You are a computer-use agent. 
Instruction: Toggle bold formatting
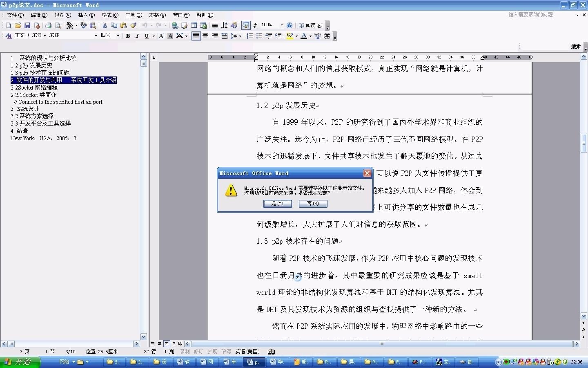coord(128,36)
